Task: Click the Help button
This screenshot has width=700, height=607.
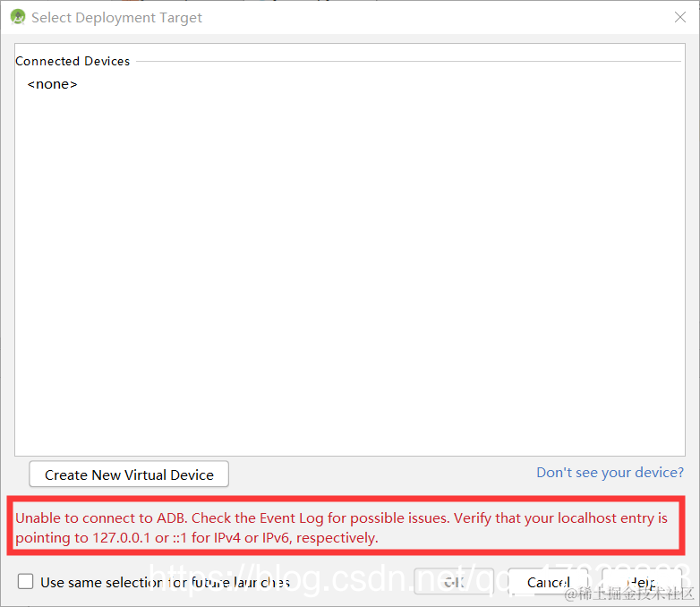Action: (x=642, y=582)
